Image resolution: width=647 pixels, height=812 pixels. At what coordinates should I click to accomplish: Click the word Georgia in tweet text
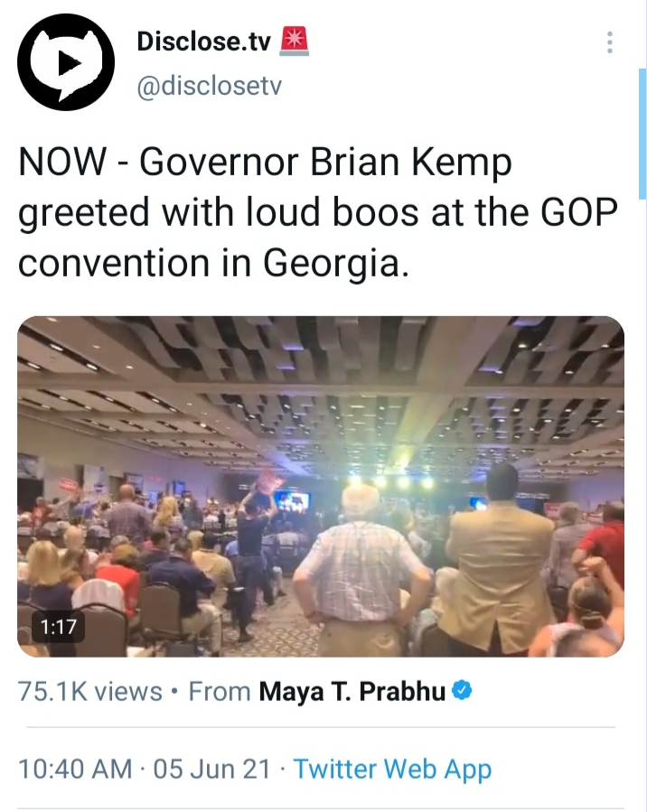pyautogui.click(x=332, y=264)
